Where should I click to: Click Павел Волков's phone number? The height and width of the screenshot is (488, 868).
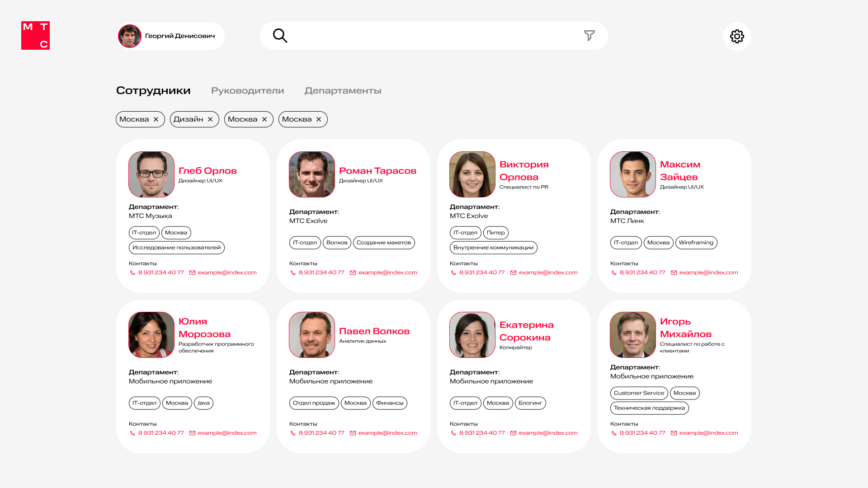point(321,433)
